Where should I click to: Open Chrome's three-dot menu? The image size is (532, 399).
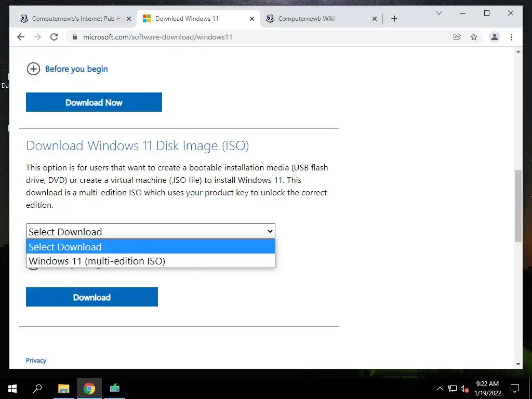click(x=511, y=37)
